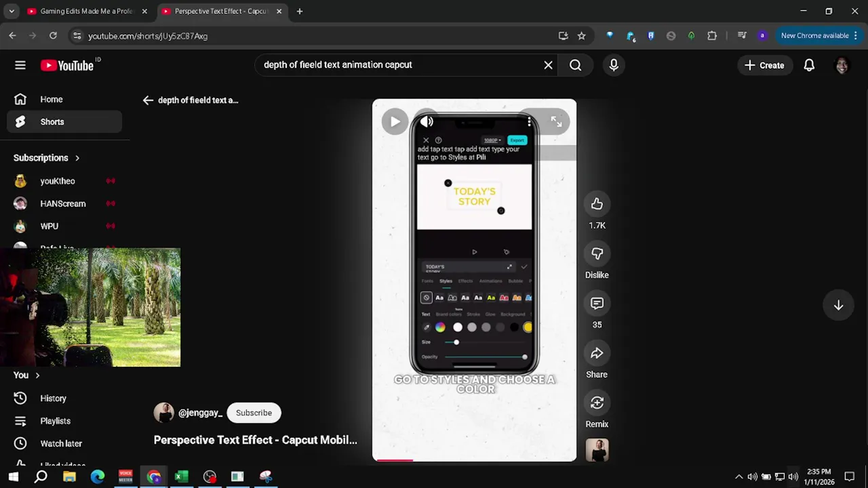This screenshot has height=488, width=868.
Task: Open the HANScream subscription channel
Action: coord(64,203)
